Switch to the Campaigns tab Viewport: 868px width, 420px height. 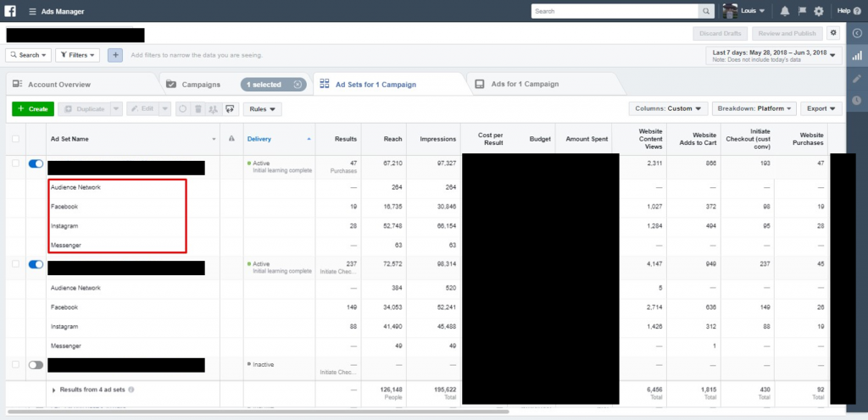tap(201, 85)
